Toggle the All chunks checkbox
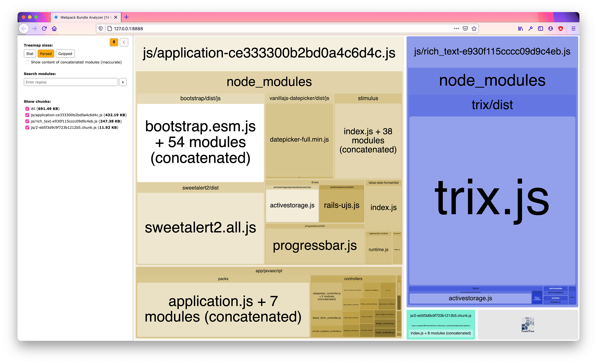This screenshot has height=364, width=597. (27, 109)
